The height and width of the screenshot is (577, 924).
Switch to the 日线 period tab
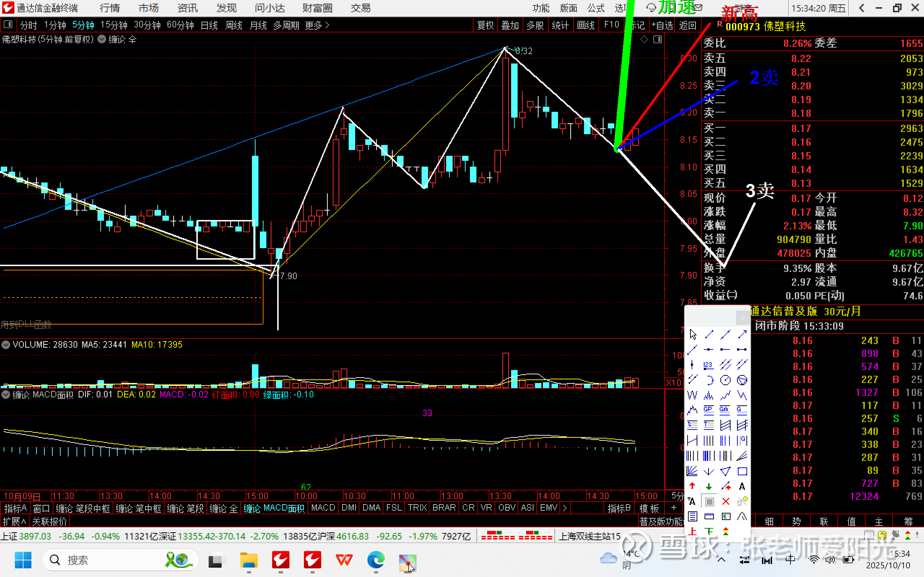[209, 26]
